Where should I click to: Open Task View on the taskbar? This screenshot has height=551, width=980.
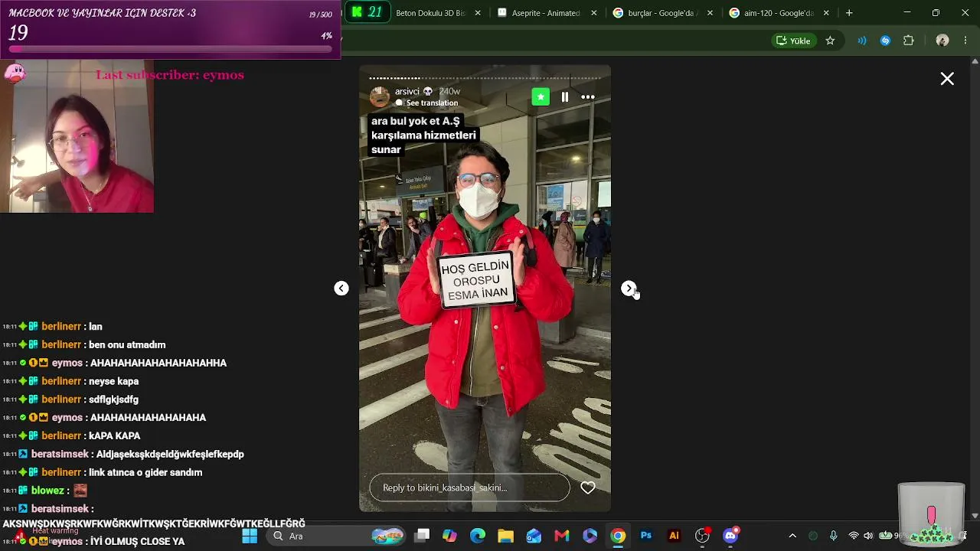422,536
